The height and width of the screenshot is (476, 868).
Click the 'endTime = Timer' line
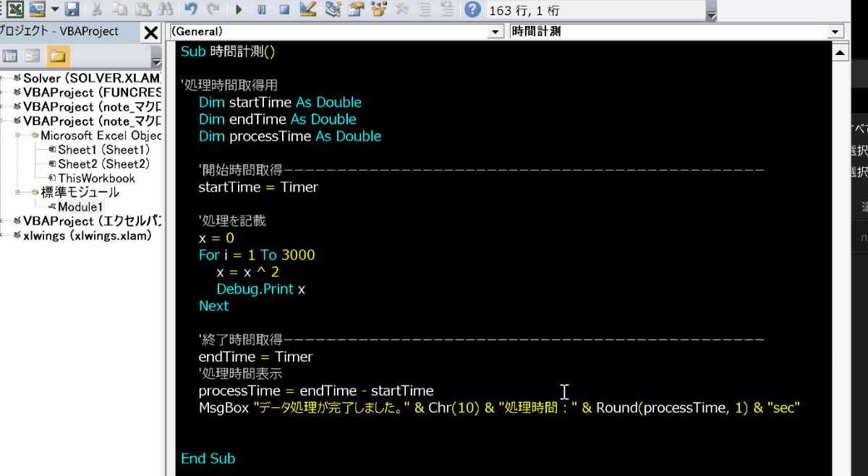(x=255, y=357)
